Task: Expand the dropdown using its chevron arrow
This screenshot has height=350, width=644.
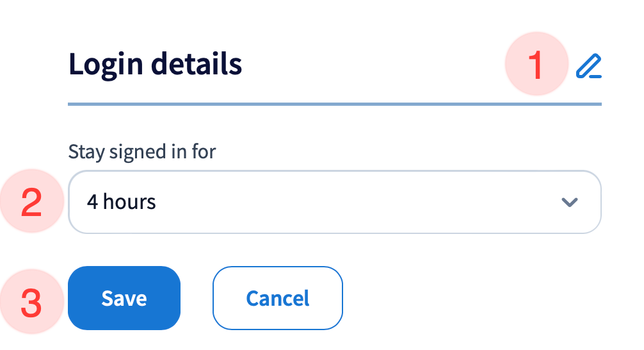Action: pyautogui.click(x=569, y=203)
